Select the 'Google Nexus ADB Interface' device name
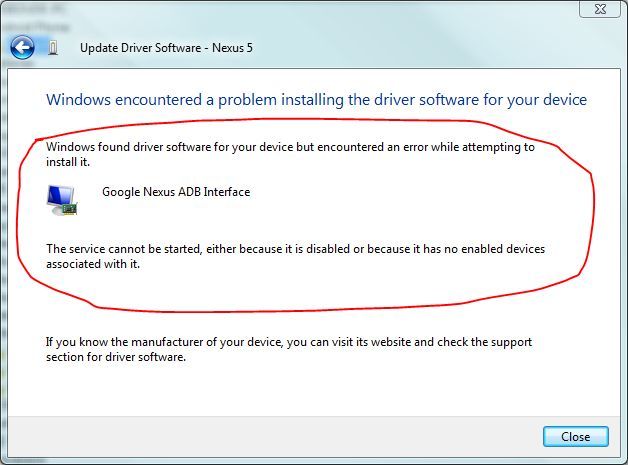The width and height of the screenshot is (628, 465). tap(176, 192)
